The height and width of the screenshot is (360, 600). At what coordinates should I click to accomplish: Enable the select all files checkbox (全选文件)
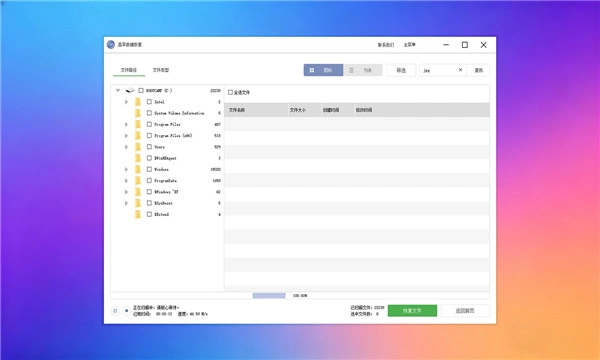point(230,92)
